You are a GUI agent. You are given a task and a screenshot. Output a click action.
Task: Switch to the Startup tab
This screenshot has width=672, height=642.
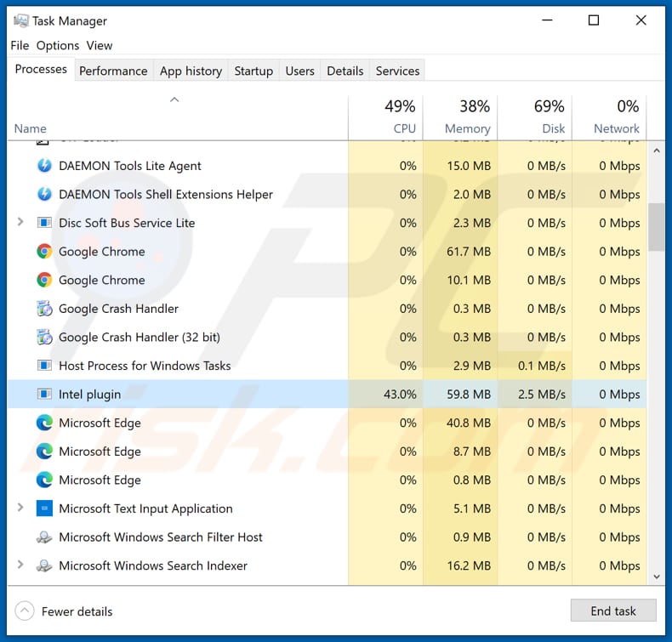click(x=253, y=71)
